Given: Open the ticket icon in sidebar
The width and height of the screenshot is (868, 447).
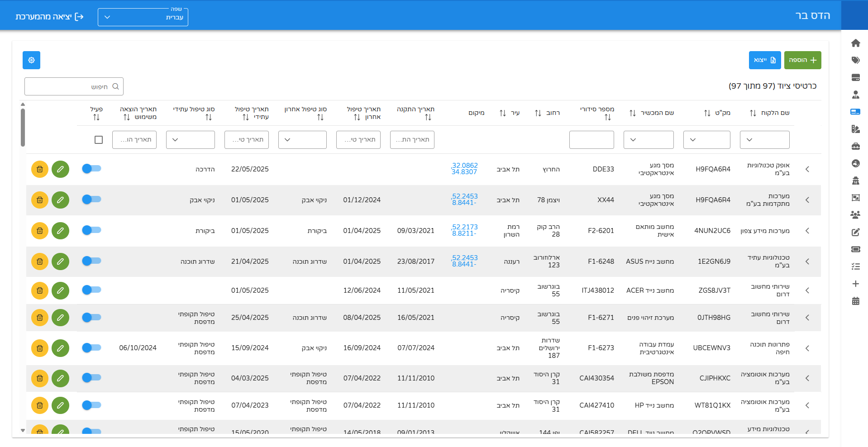Looking at the screenshot, I should tap(855, 249).
